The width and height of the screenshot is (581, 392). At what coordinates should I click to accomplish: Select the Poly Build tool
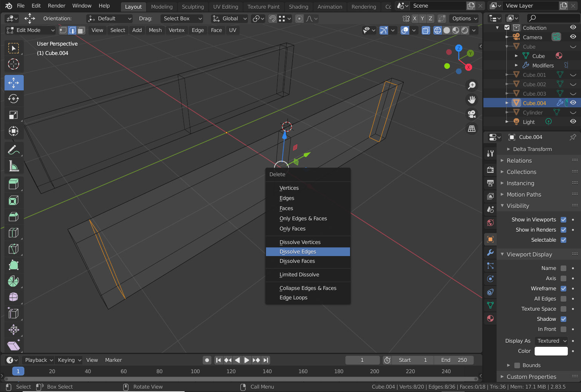[x=14, y=265]
